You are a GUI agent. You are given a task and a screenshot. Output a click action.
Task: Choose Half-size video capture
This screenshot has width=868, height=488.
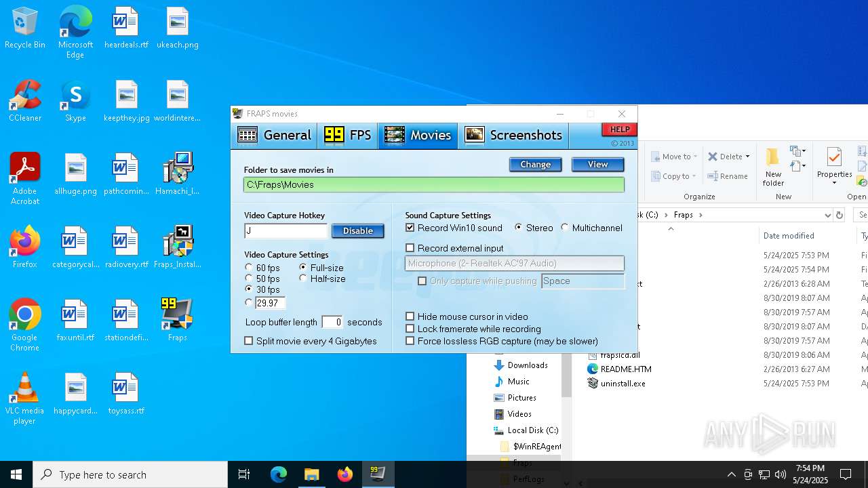[303, 279]
